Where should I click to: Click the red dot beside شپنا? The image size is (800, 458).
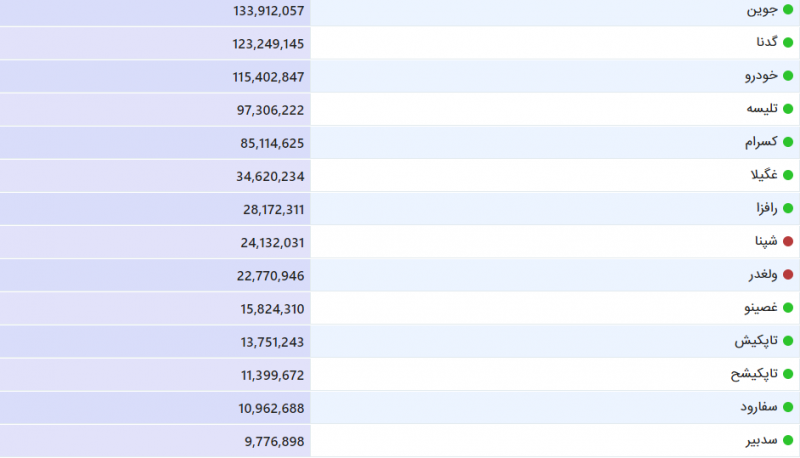tap(788, 241)
